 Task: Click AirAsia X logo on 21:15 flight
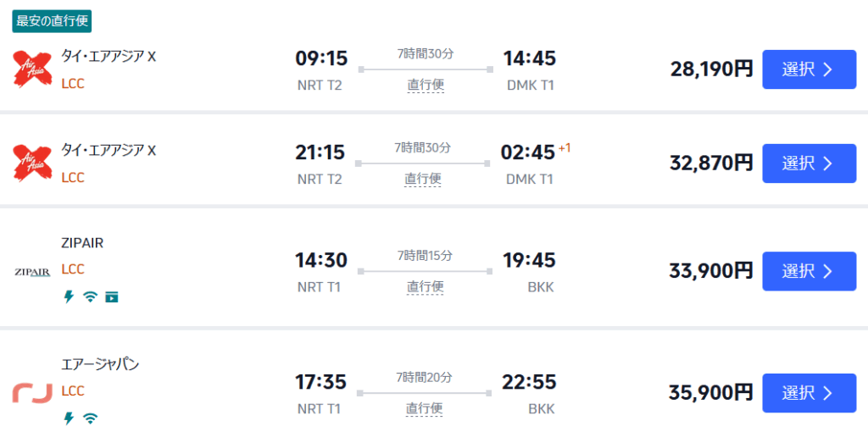click(x=33, y=163)
